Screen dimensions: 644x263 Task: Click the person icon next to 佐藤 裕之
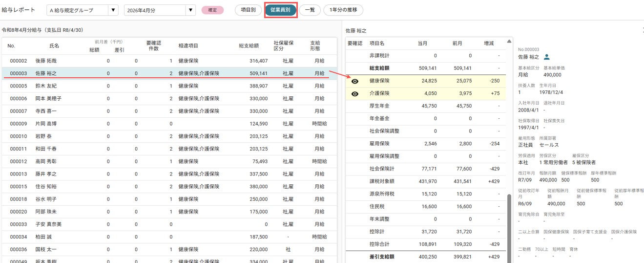click(x=547, y=57)
